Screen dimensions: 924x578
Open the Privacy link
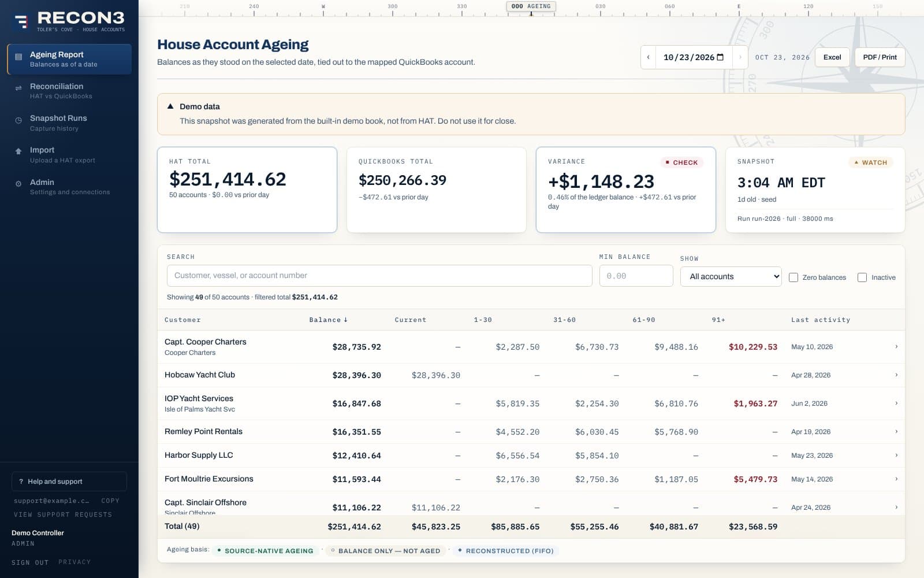[x=74, y=562]
